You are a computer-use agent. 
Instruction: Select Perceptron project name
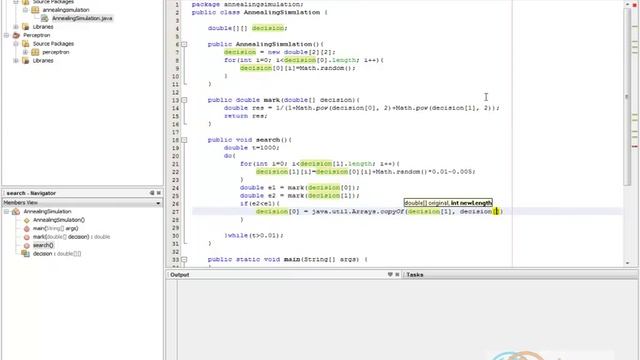[x=36, y=36]
